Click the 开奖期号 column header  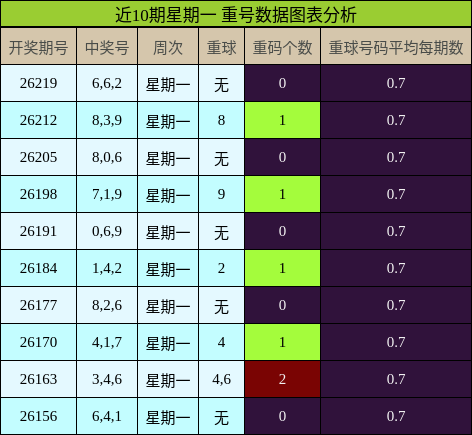[x=39, y=46]
